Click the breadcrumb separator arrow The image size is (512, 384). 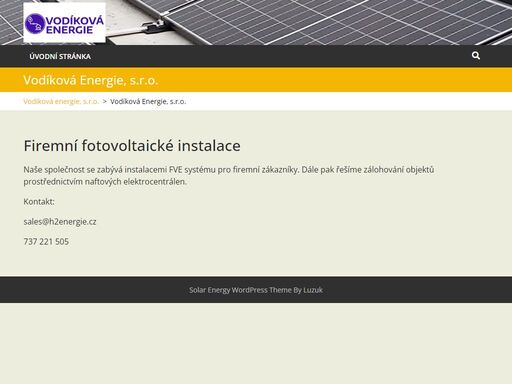[x=104, y=101]
